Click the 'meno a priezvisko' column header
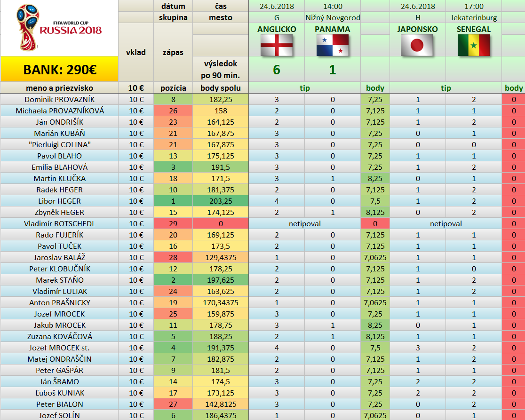The image size is (525, 420). point(59,88)
